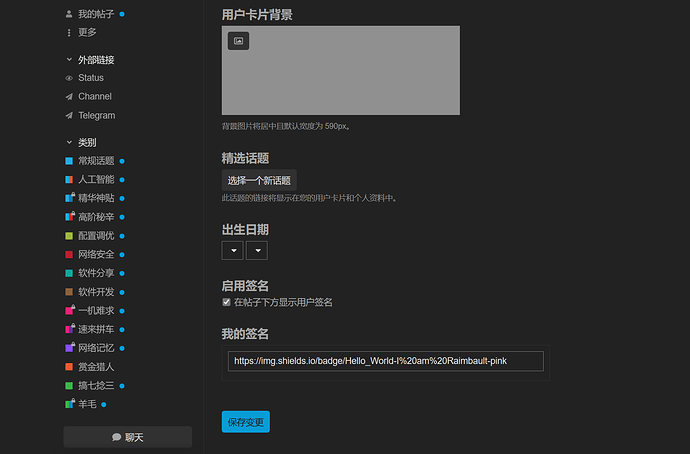Click the red square badge of 网络安全
690x454 pixels.
[69, 254]
